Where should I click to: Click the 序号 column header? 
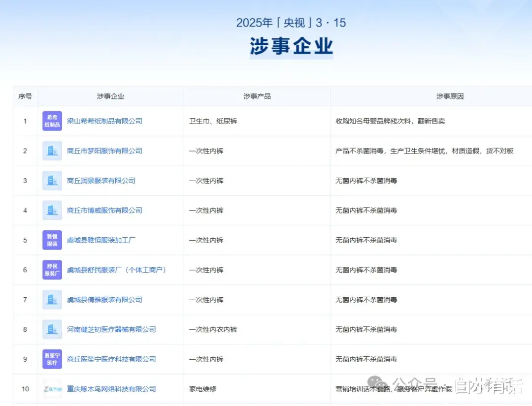pyautogui.click(x=25, y=96)
